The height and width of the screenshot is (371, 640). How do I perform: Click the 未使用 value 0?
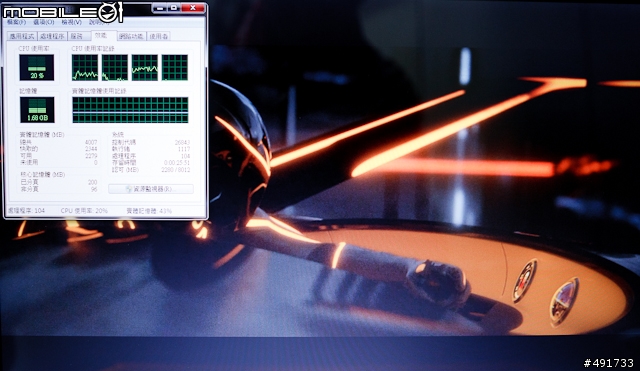(96, 162)
